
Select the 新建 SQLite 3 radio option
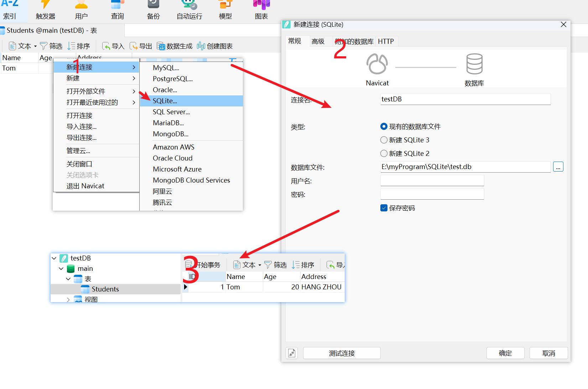[x=384, y=140]
